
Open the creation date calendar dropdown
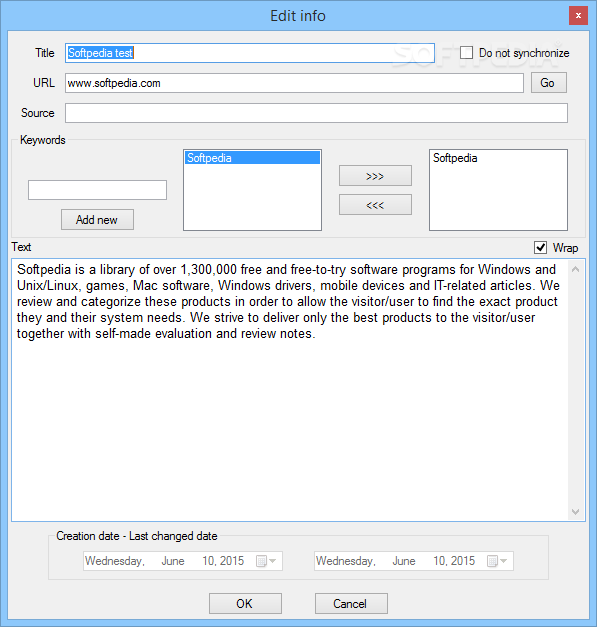coord(266,561)
